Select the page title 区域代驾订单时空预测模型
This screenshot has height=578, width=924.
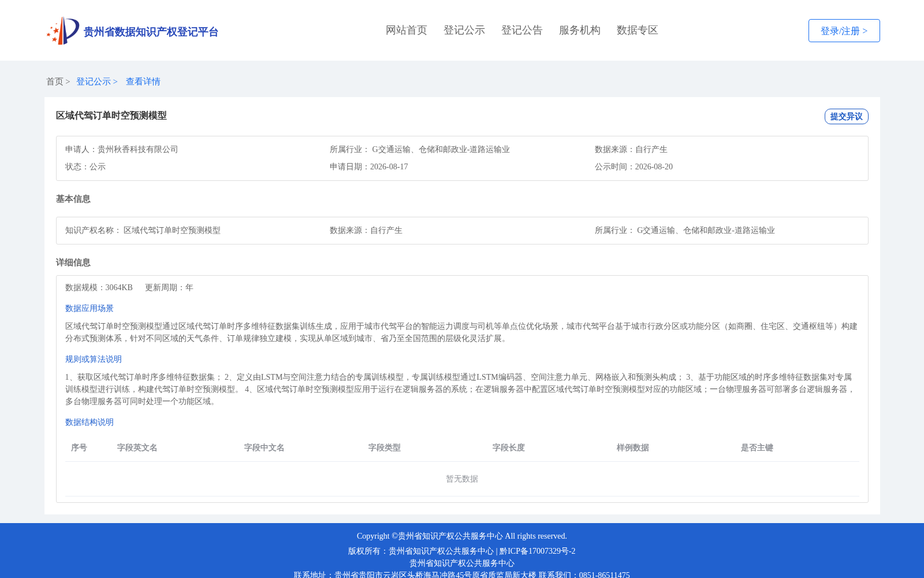(111, 116)
